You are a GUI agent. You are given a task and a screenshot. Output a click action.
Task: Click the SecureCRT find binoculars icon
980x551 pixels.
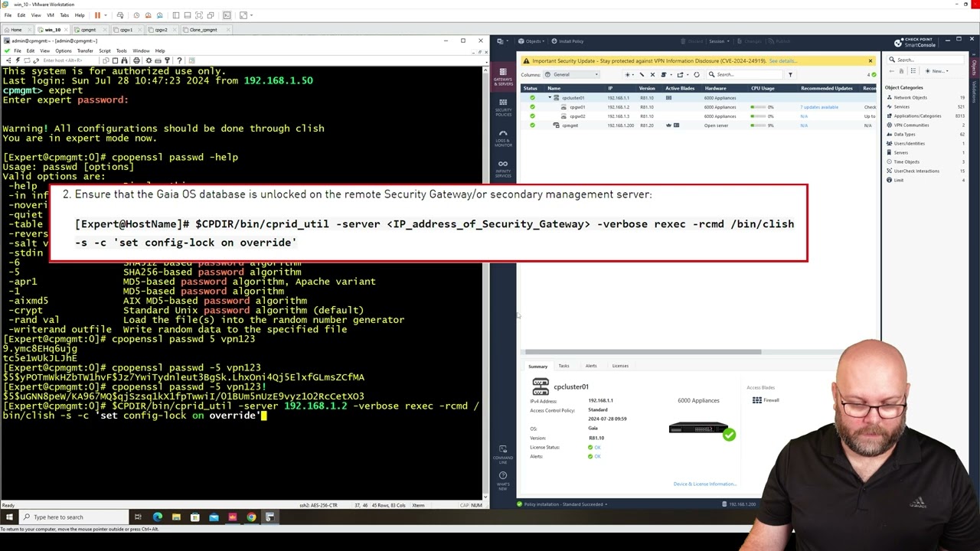pos(126,60)
